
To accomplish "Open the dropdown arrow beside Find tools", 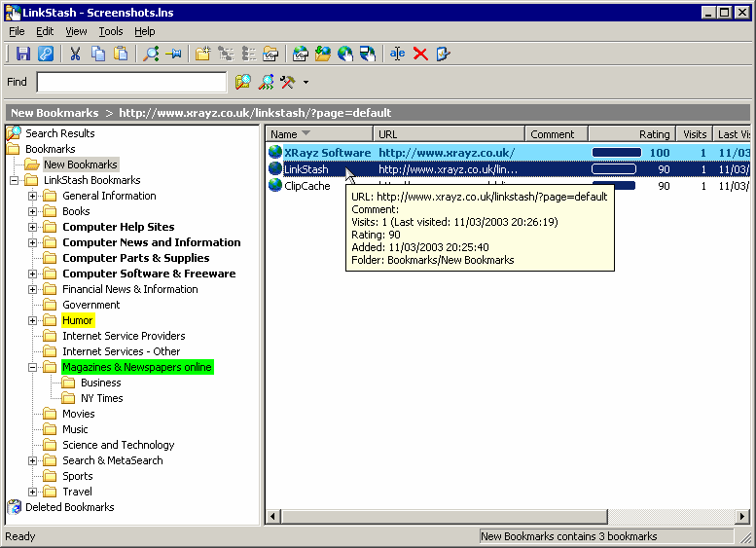I will (306, 83).
